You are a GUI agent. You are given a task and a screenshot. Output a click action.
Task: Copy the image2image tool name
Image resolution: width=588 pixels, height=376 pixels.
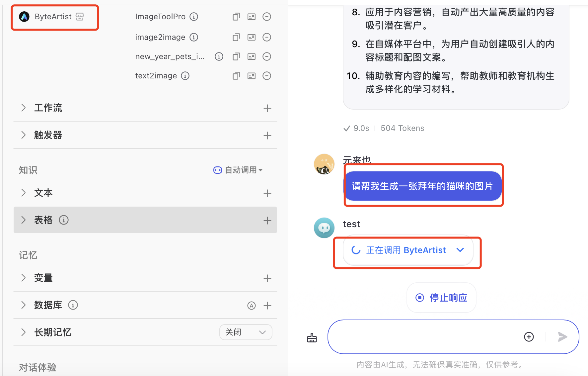(236, 37)
